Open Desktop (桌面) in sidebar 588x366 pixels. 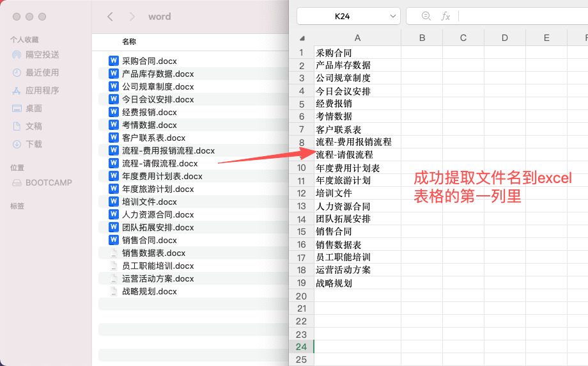click(27, 109)
